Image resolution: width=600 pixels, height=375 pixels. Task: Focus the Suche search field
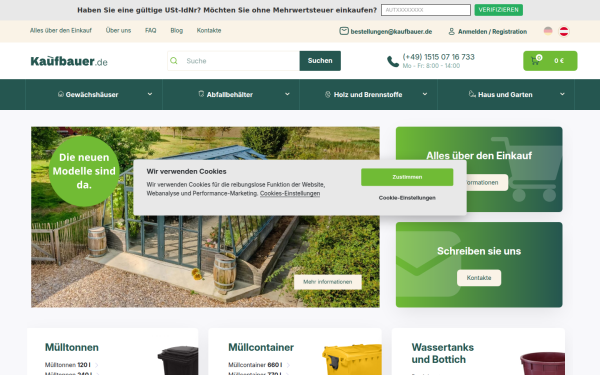coord(233,61)
